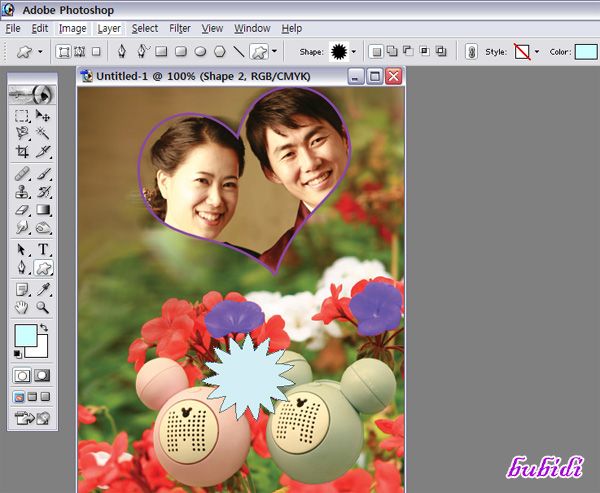Select the Healing Brush tool
Viewport: 600px width, 493px height.
pyautogui.click(x=22, y=173)
